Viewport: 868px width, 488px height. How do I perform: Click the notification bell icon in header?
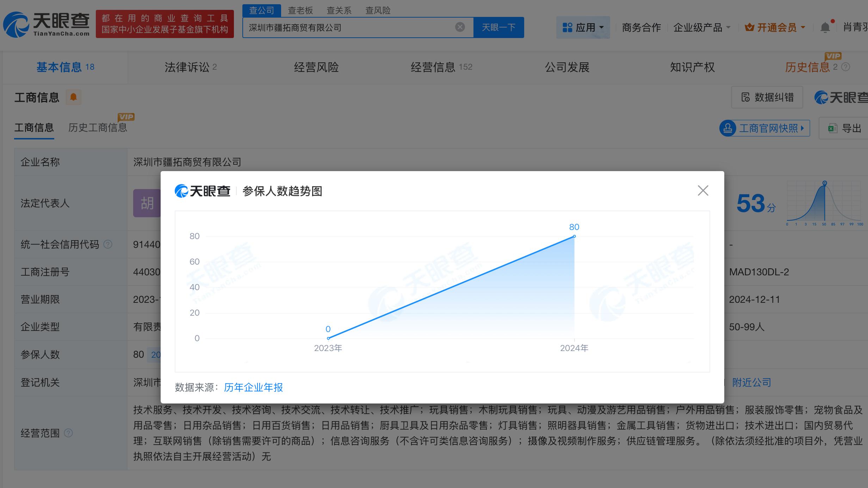(x=825, y=27)
